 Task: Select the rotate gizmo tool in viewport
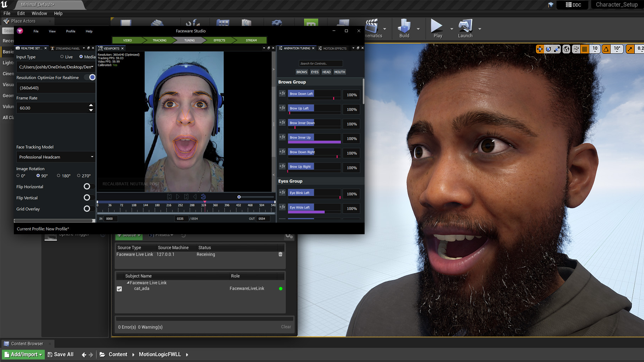[549, 49]
